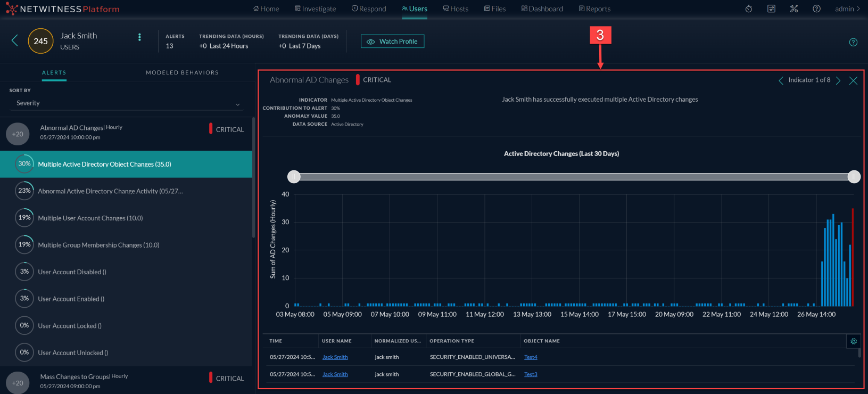This screenshot has height=394, width=868.
Task: Open the three-dot menu next to Jack Smith
Action: pyautogui.click(x=139, y=37)
